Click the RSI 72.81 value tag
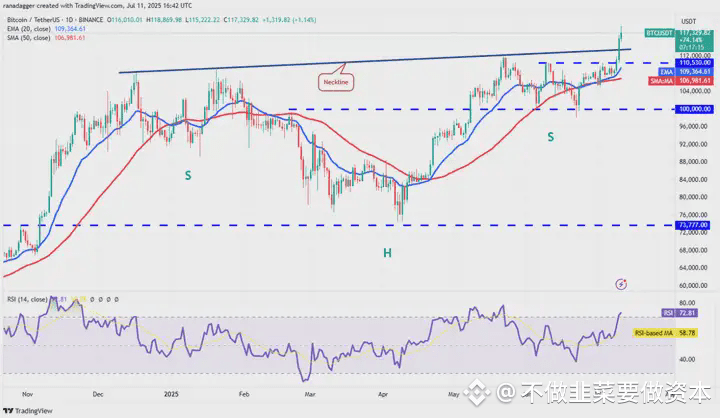This screenshot has height=418, width=720. (680, 313)
